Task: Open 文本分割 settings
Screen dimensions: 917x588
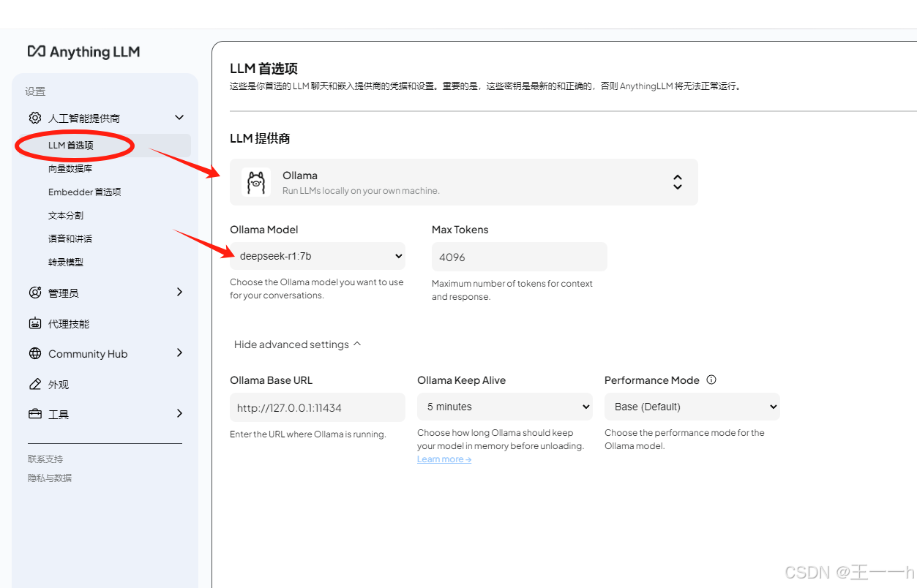Action: point(66,215)
